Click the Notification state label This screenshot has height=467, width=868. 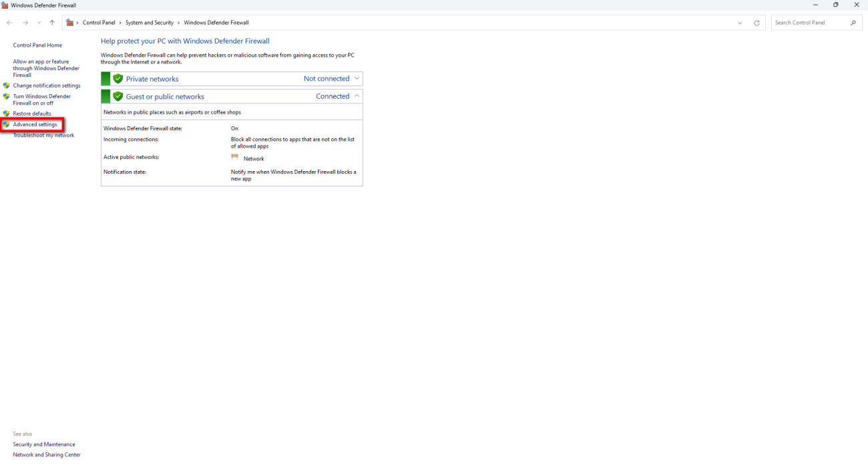coord(125,172)
